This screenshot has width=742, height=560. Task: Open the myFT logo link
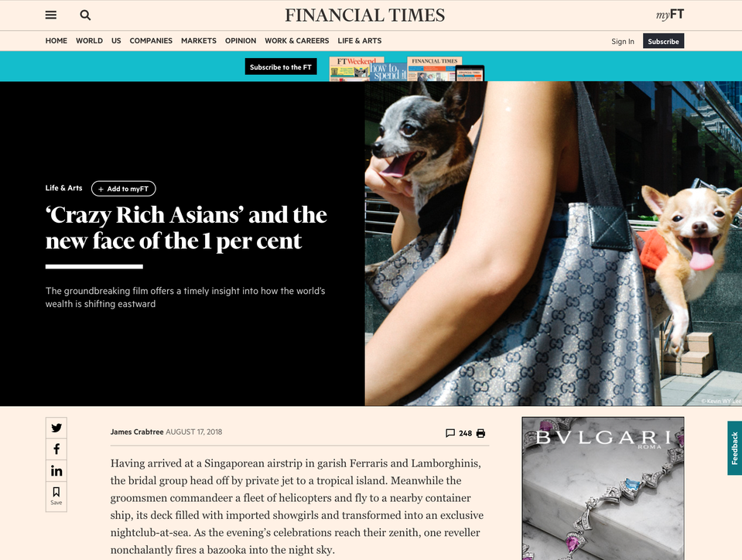point(669,15)
